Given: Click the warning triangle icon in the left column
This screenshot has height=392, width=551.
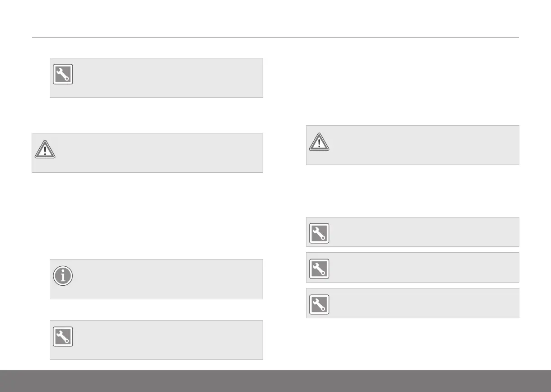Looking at the screenshot, I should click(45, 149).
